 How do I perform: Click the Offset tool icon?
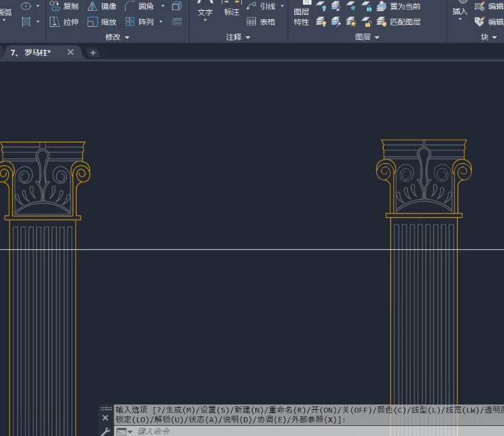[x=177, y=22]
